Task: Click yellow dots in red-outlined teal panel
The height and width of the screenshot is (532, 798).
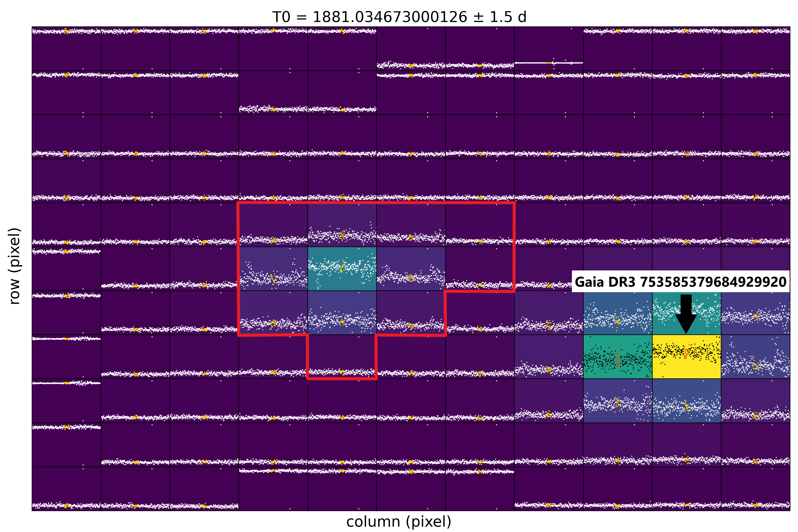Action: tap(342, 267)
